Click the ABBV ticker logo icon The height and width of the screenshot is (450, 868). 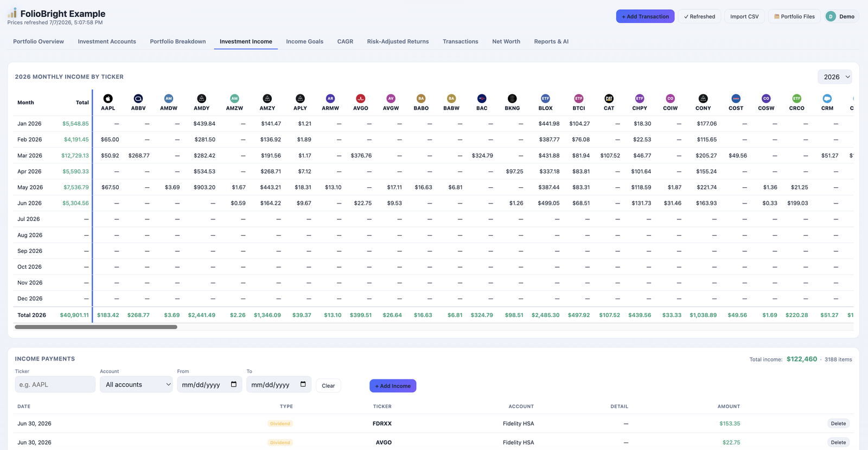(138, 98)
